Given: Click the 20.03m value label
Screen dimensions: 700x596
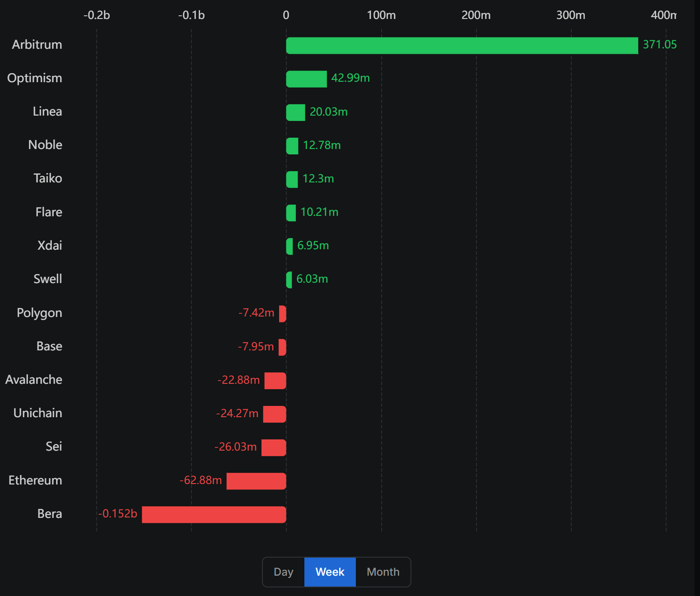Looking at the screenshot, I should (329, 112).
